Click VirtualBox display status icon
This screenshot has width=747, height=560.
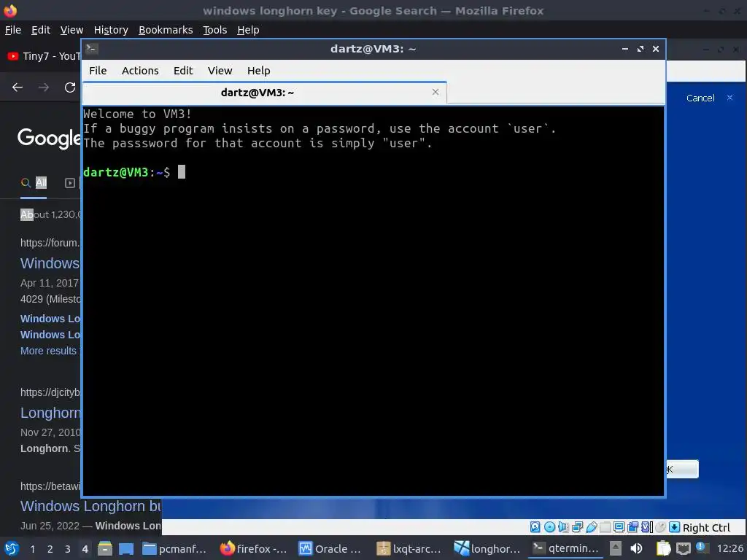[619, 527]
